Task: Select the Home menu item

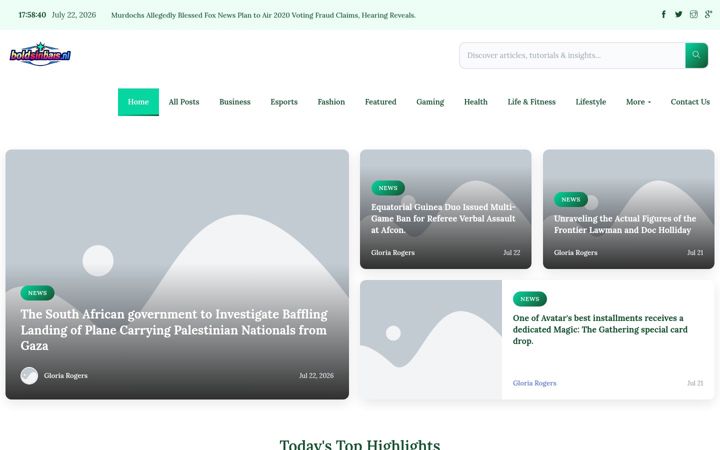Action: tap(138, 102)
